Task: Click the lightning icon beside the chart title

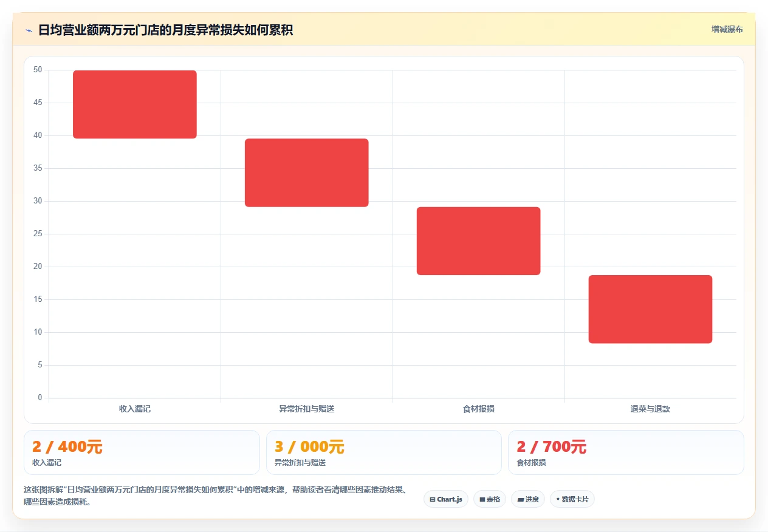Action: (x=29, y=30)
